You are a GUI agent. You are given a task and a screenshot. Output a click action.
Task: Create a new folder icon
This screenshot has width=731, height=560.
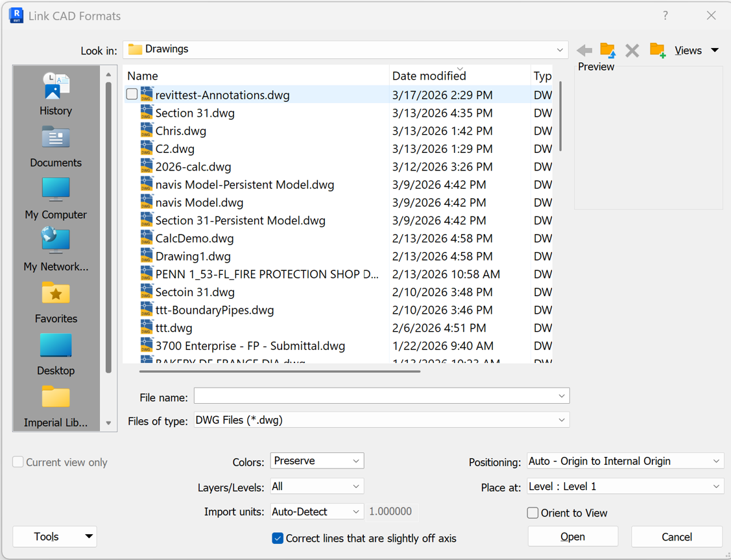click(657, 51)
